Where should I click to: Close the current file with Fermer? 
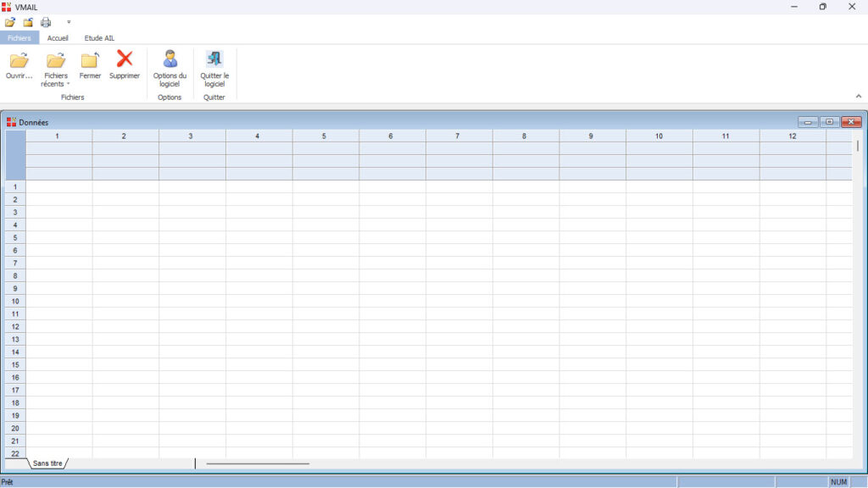click(x=90, y=66)
